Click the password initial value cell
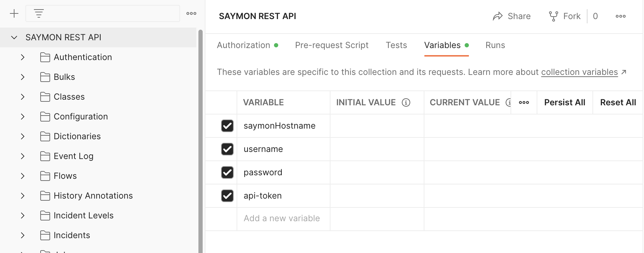Viewport: 644px width, 253px height. (377, 172)
